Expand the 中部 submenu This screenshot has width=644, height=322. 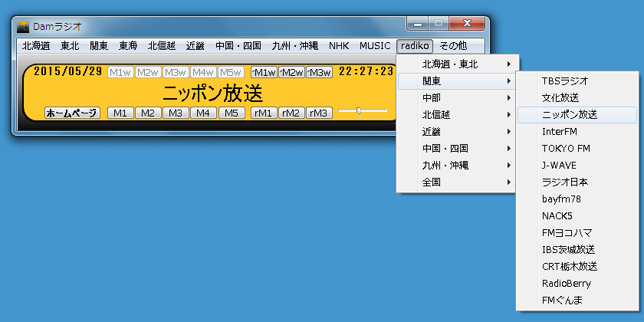pos(456,98)
